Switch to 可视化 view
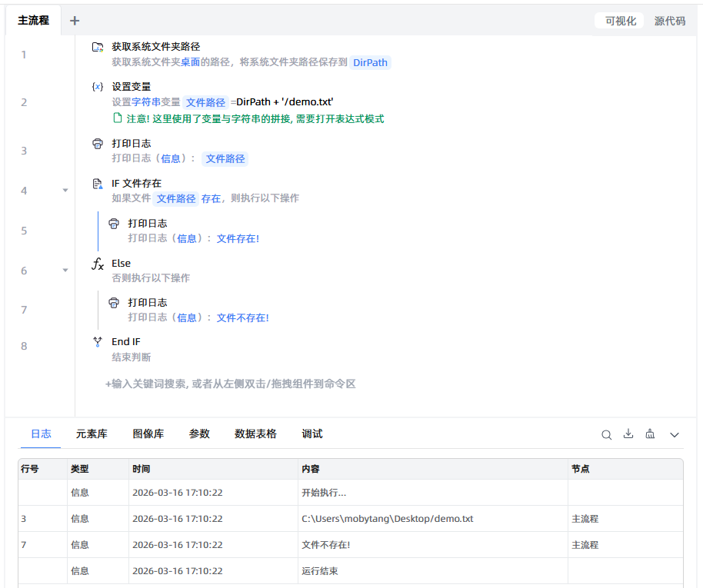 coord(621,21)
